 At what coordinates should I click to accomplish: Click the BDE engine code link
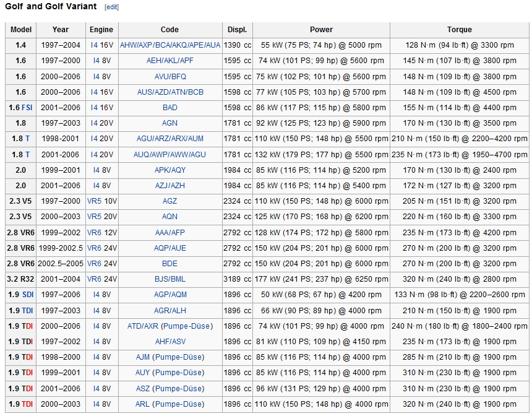(169, 264)
